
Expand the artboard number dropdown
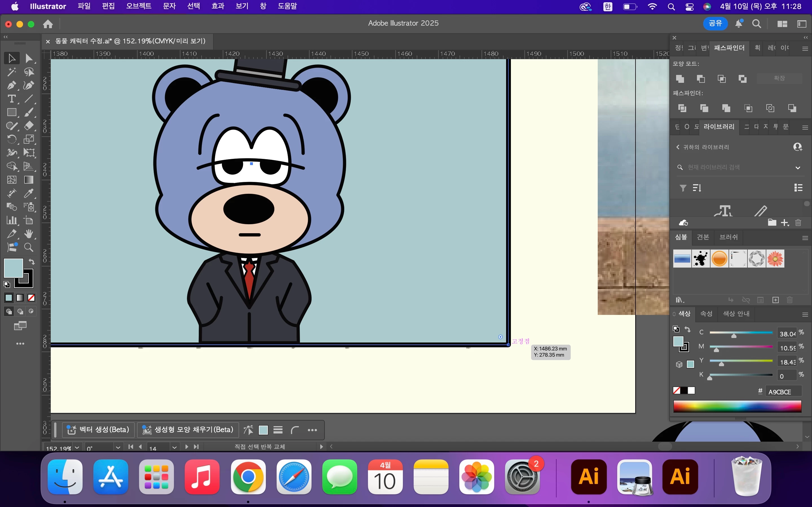click(x=174, y=447)
